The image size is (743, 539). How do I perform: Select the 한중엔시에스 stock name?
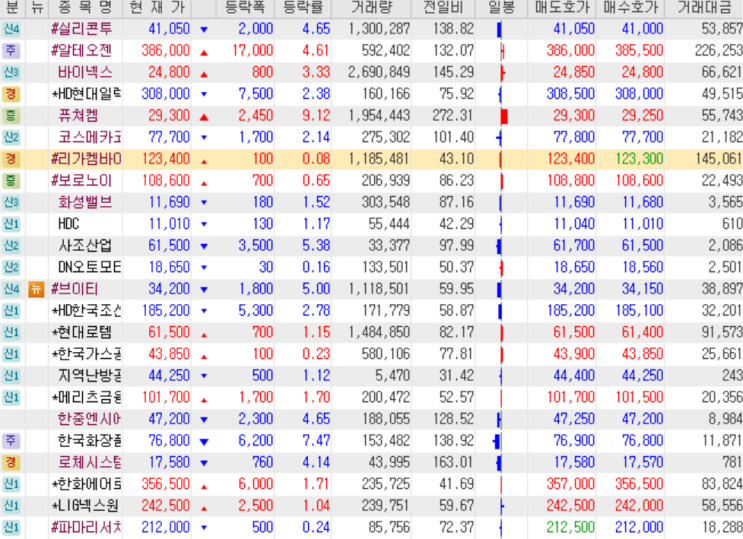[89, 420]
